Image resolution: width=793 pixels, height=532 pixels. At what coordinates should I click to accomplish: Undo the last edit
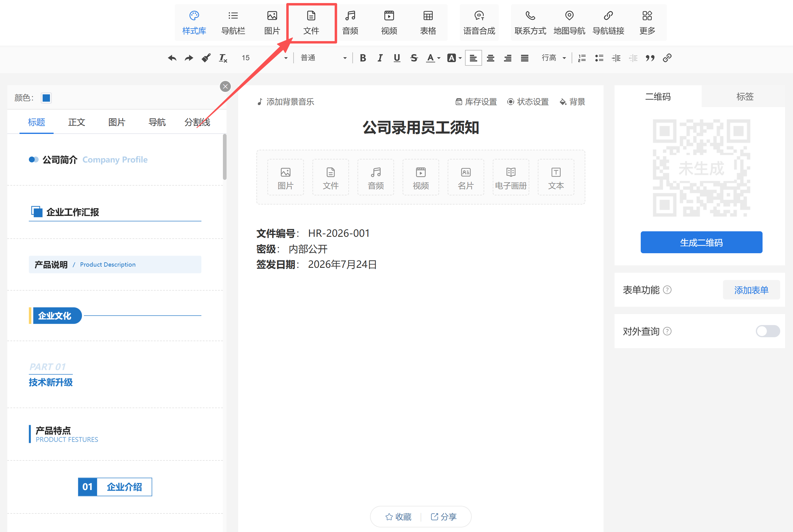[x=172, y=58]
